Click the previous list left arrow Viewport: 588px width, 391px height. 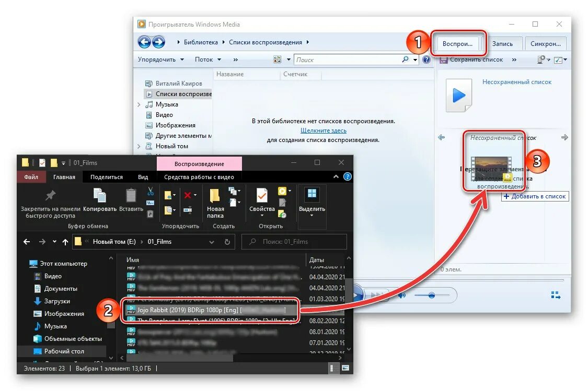click(442, 137)
